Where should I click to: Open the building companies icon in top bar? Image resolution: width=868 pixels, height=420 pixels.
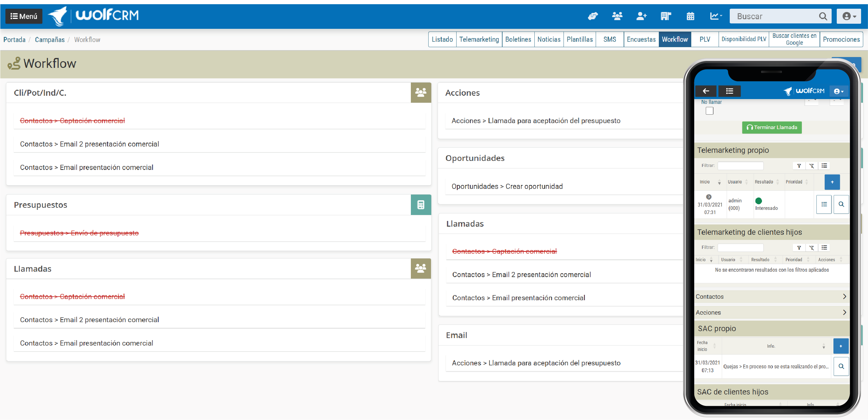(666, 16)
